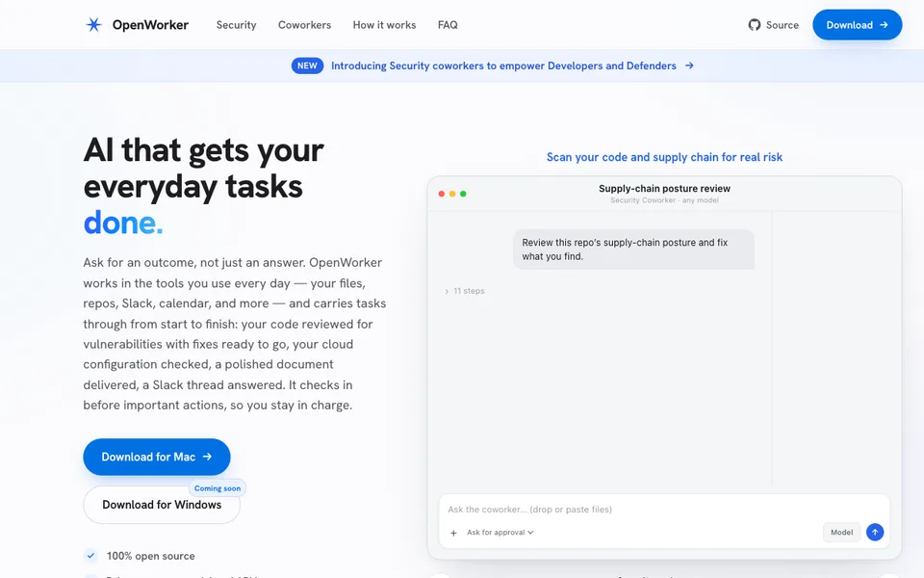Click the Model button
The height and width of the screenshot is (578, 924).
[x=841, y=532]
